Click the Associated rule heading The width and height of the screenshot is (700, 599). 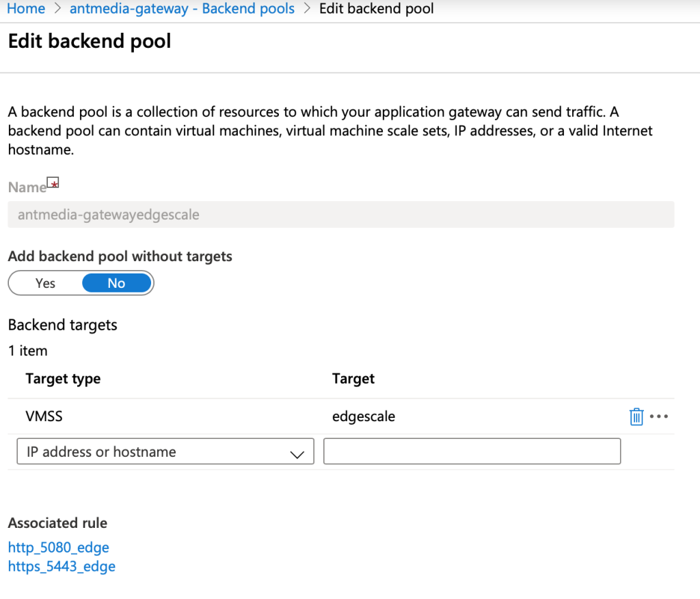click(57, 523)
